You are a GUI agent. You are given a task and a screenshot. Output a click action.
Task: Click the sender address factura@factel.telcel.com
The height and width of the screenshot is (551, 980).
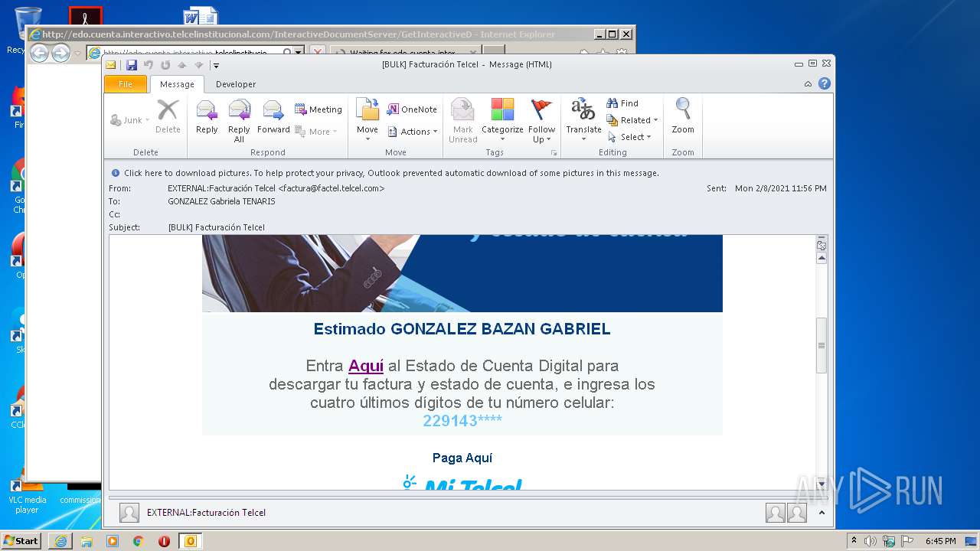pos(331,188)
